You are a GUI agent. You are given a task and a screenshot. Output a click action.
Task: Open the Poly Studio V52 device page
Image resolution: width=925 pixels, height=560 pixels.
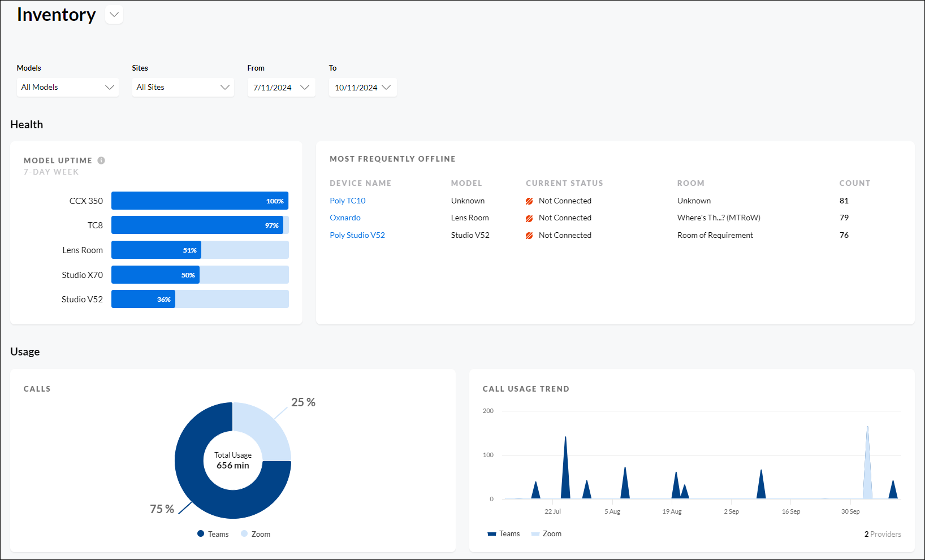pyautogui.click(x=357, y=235)
